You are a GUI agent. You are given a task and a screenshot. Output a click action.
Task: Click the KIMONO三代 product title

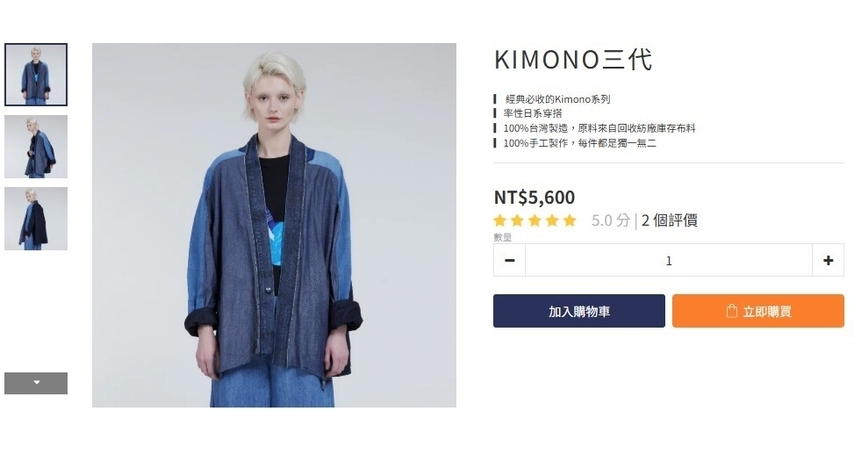(x=573, y=59)
